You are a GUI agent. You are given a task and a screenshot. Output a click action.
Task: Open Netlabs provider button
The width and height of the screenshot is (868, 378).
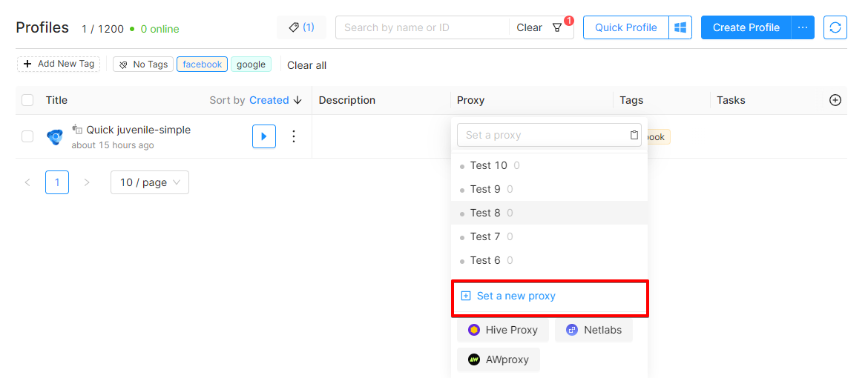[594, 331]
